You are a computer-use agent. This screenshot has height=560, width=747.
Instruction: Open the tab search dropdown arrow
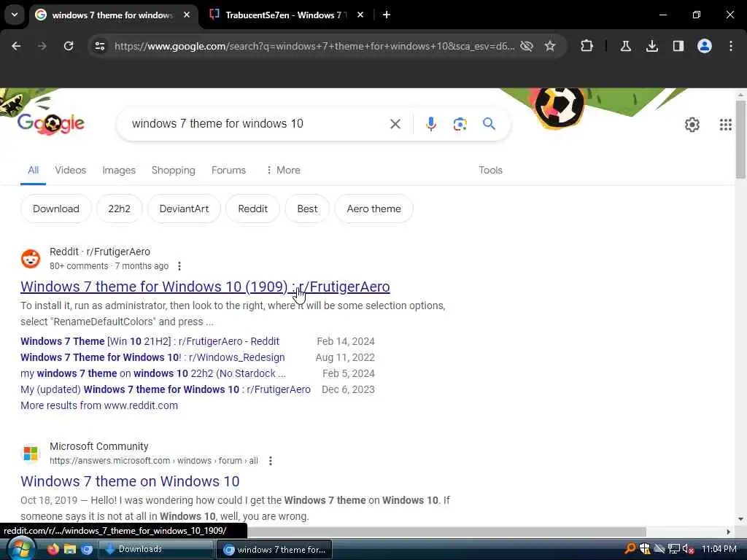point(15,15)
